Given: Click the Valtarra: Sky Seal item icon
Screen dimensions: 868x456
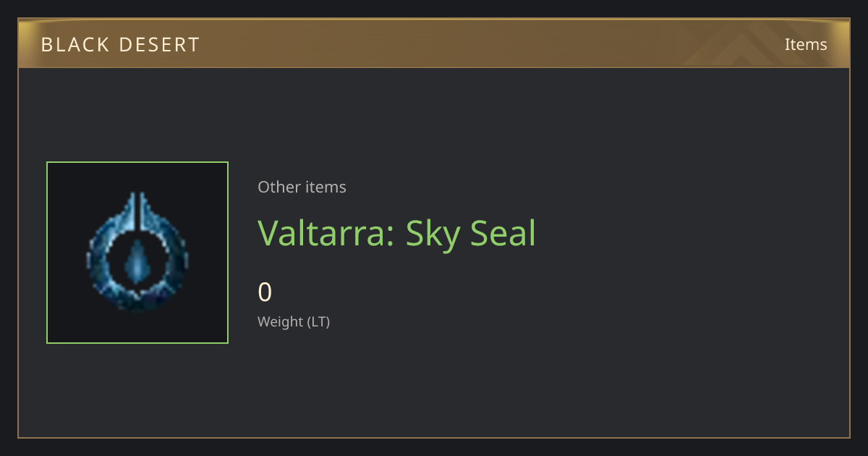Looking at the screenshot, I should 137,252.
